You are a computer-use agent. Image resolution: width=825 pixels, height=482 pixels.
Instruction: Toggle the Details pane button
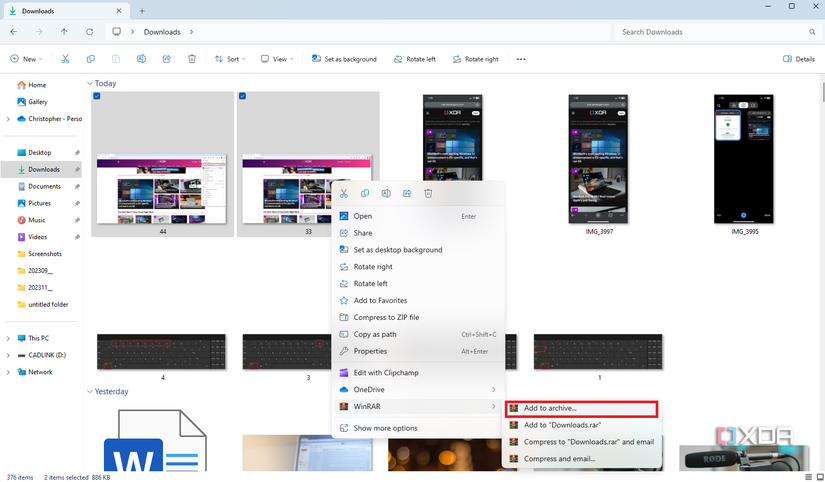798,59
